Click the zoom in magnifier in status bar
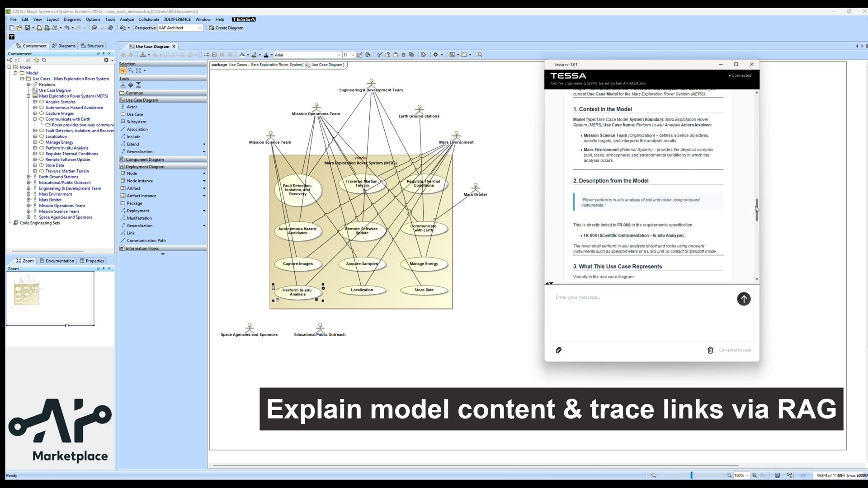The width and height of the screenshot is (868, 488). (x=729, y=475)
